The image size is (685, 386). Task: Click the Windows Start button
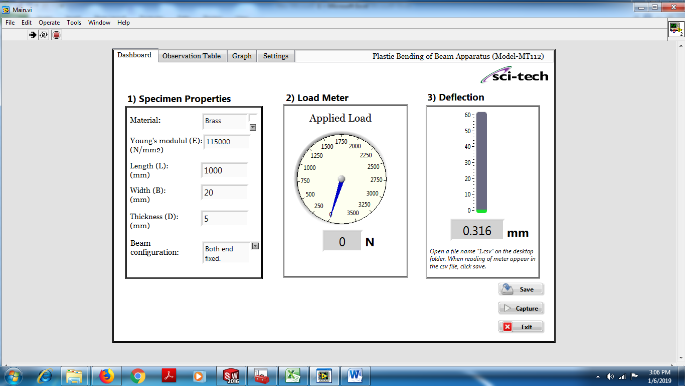pos(13,376)
